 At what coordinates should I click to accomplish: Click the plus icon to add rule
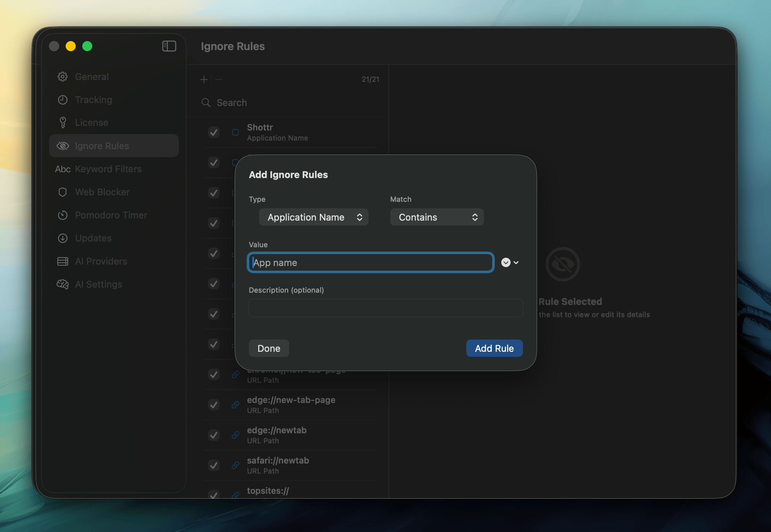(204, 79)
